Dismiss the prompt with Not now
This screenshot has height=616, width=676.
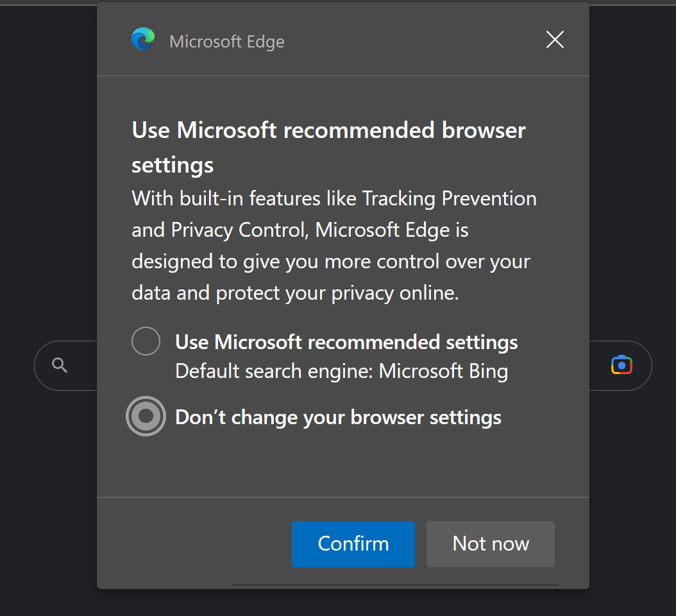(x=490, y=543)
